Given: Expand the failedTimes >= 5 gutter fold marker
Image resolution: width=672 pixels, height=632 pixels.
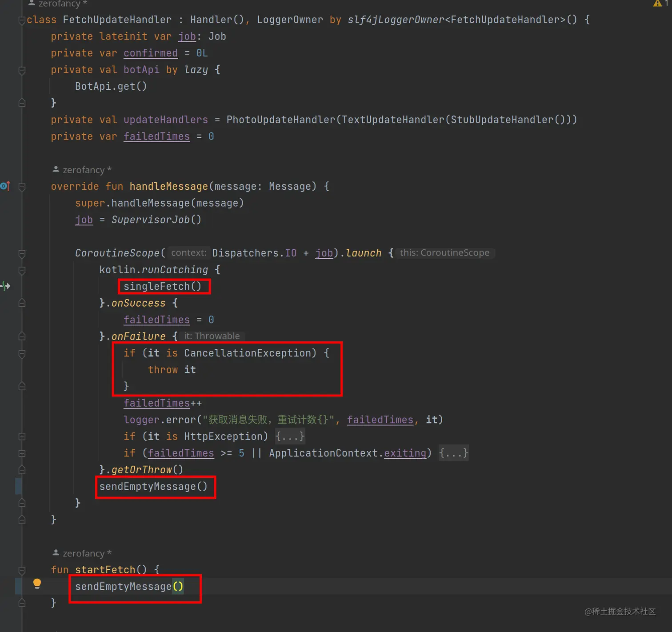Looking at the screenshot, I should (22, 453).
